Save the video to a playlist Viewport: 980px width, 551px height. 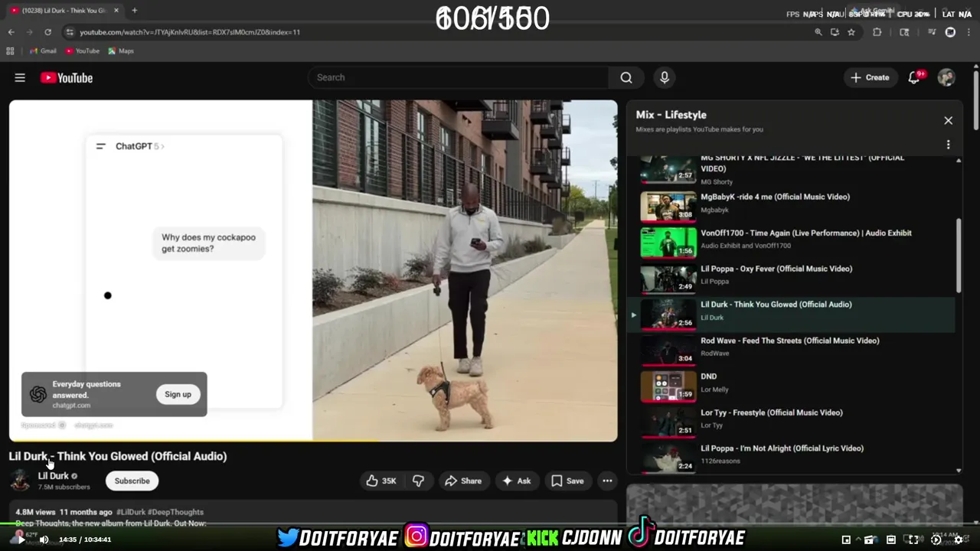(567, 481)
